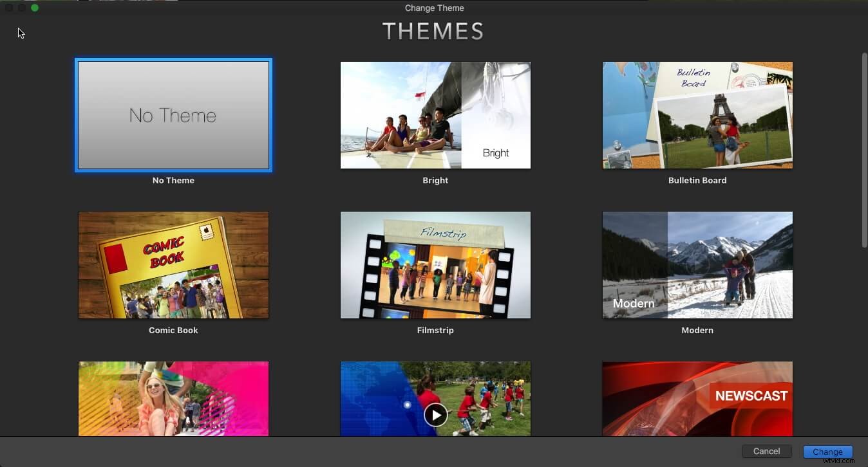Select the No Theme thumbnail
The height and width of the screenshot is (467, 868).
click(173, 115)
